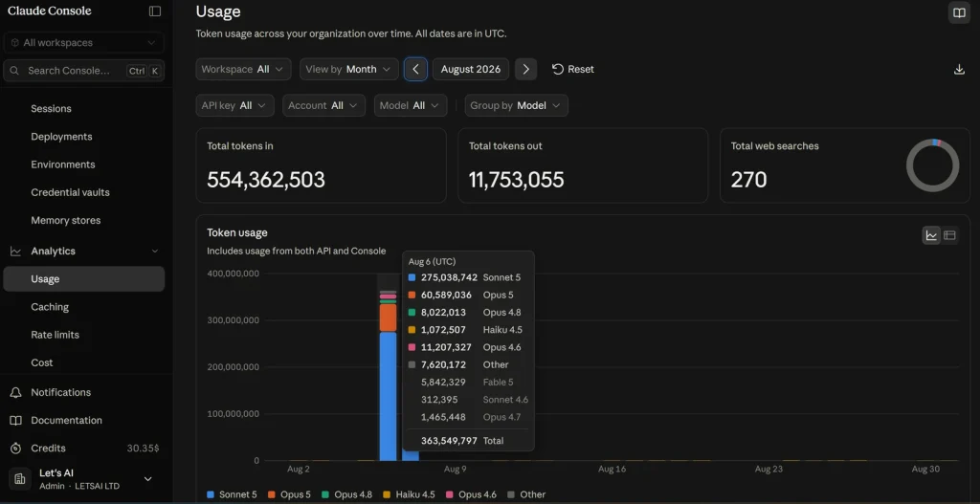Click the Notifications bell icon
The image size is (980, 504).
15,392
